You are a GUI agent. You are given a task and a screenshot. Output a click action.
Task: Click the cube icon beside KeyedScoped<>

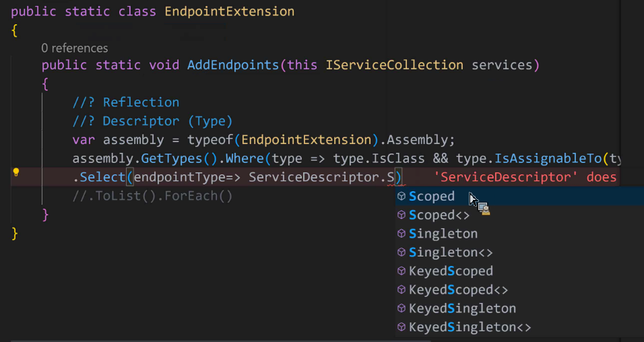click(x=401, y=290)
